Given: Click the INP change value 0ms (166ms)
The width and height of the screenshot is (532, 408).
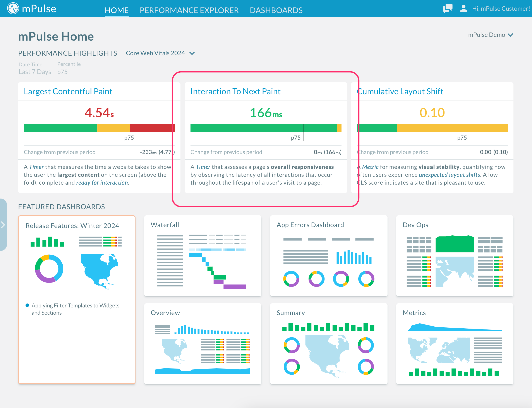Looking at the screenshot, I should click(x=328, y=152).
